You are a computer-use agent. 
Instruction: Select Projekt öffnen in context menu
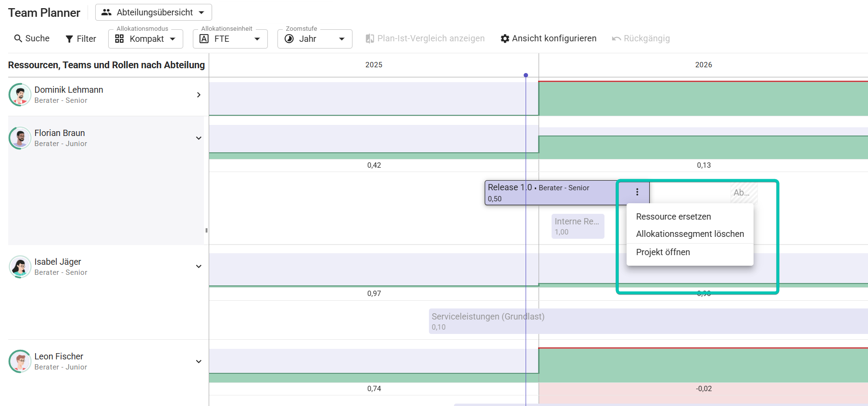(x=663, y=252)
